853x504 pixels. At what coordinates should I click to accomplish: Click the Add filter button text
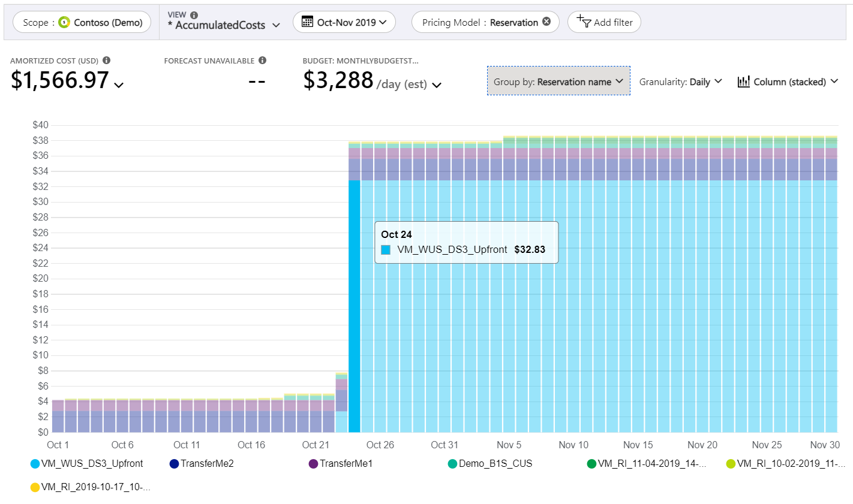613,22
